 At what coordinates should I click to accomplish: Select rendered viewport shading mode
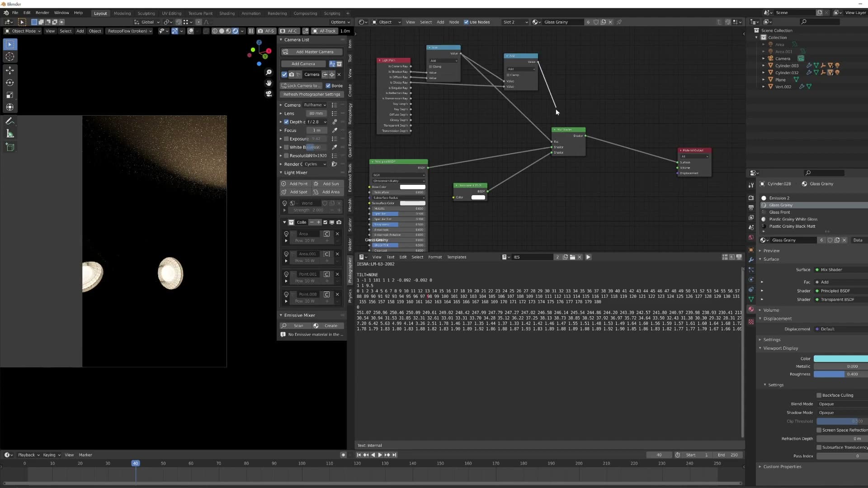coord(236,31)
